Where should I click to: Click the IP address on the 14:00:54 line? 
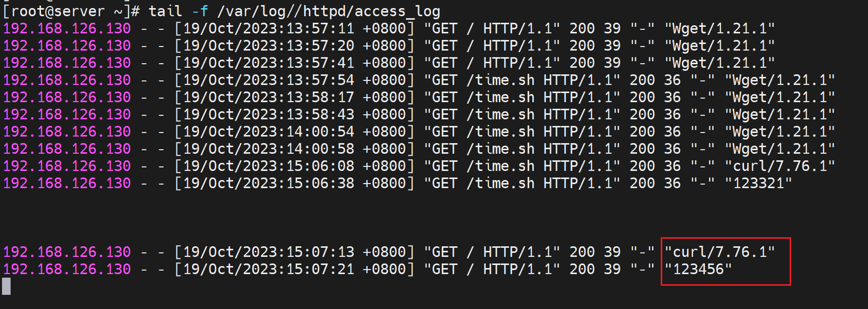(x=67, y=131)
